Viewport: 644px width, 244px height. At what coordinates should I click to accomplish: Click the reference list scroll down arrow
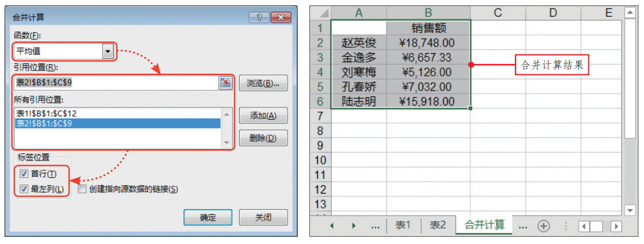[x=227, y=142]
